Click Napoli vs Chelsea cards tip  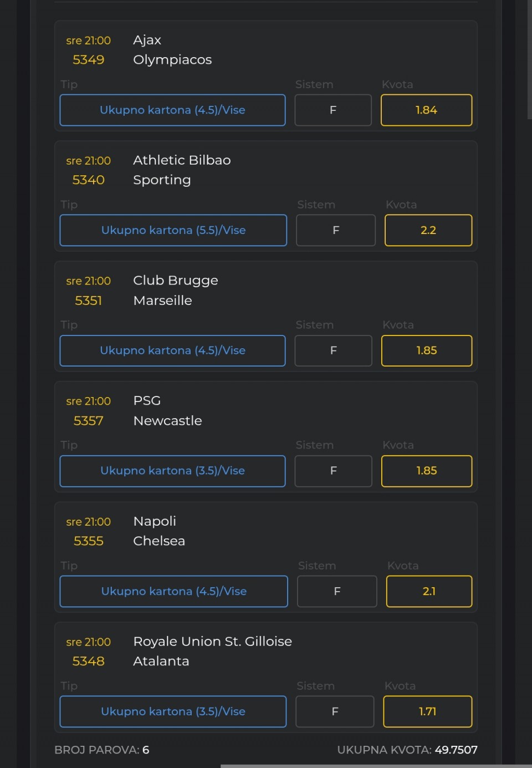[x=173, y=591]
